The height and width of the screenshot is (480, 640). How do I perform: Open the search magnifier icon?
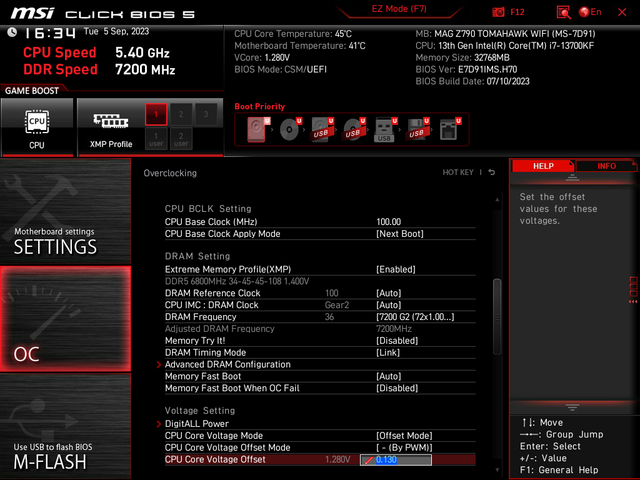coord(563,12)
